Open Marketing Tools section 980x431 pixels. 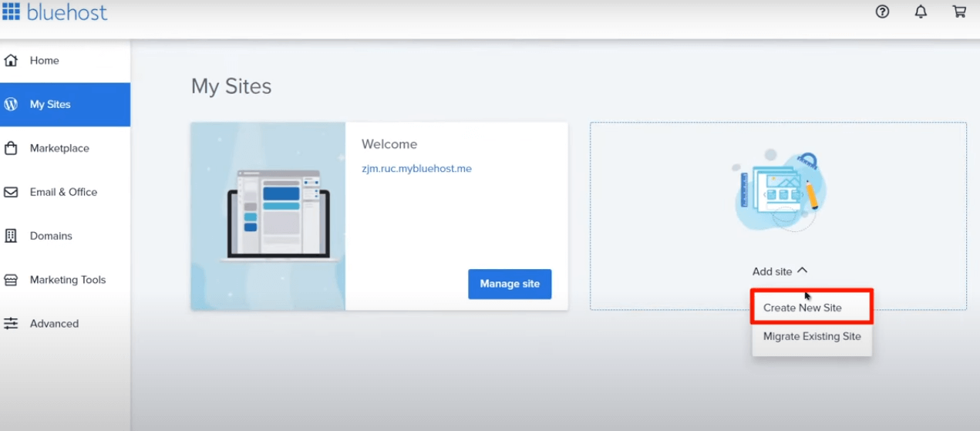click(x=65, y=280)
